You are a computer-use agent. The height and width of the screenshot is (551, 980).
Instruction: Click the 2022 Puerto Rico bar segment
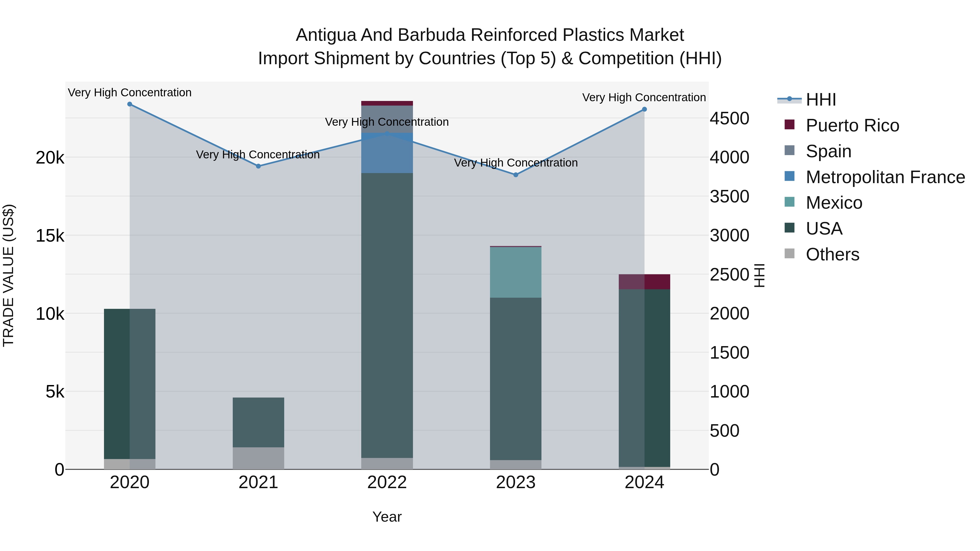(x=387, y=103)
